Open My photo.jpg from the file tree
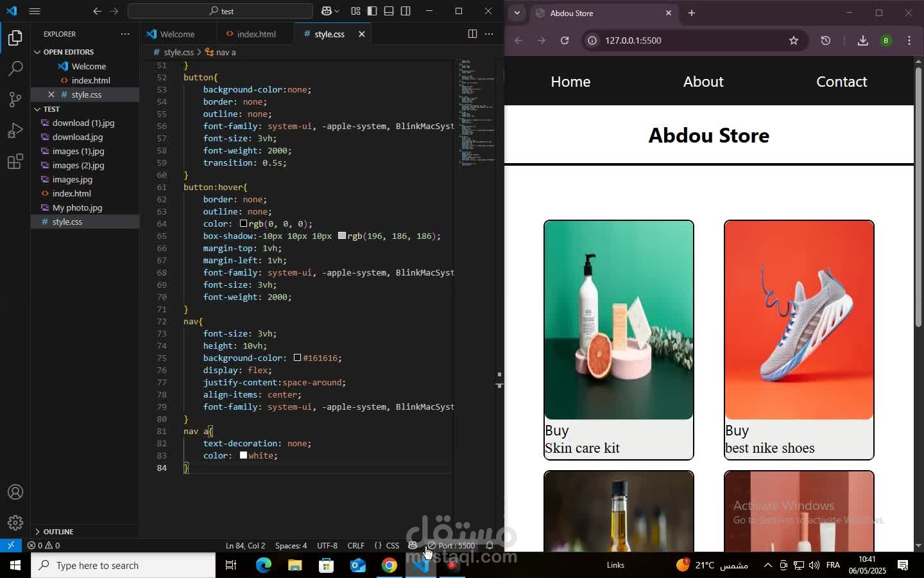 click(77, 207)
